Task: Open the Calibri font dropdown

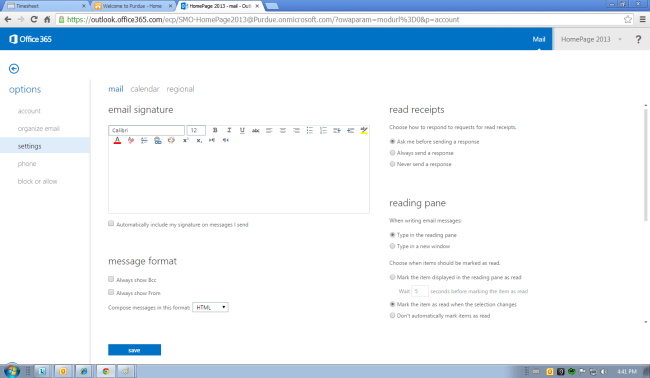Action: [x=146, y=130]
